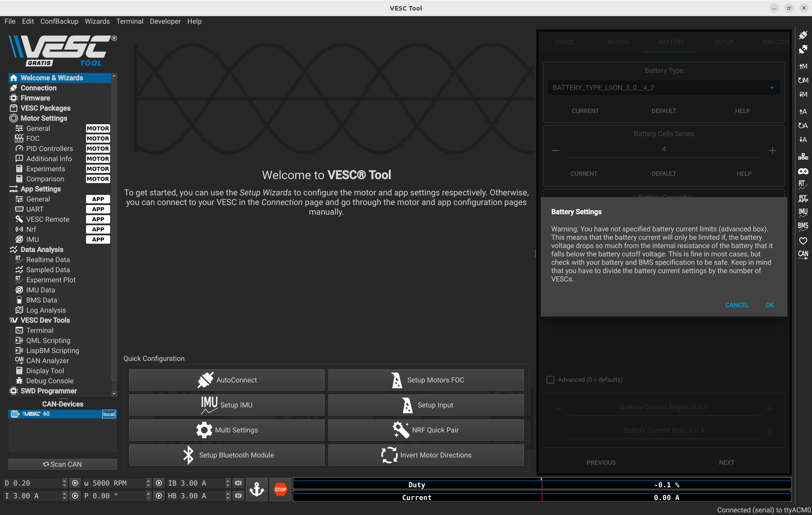The height and width of the screenshot is (515, 812).
Task: Click the Disconnect unplugged icon in right toolbar
Action: pyautogui.click(x=803, y=49)
